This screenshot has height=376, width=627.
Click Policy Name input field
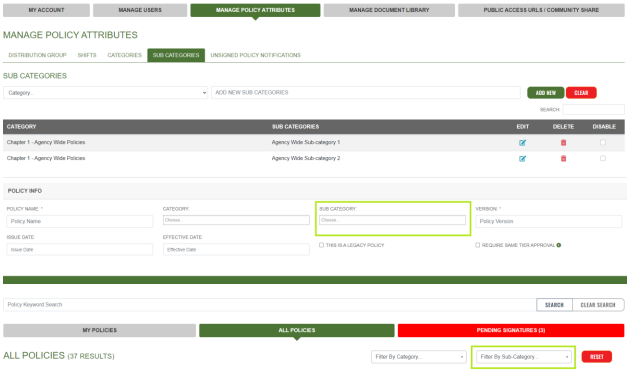click(80, 221)
